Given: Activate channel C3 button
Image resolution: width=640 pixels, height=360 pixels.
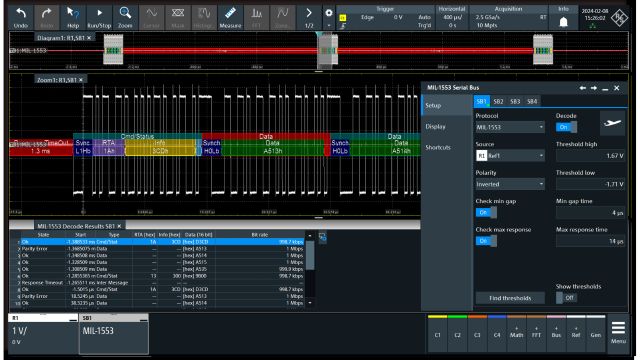Looking at the screenshot, I should 477,333.
